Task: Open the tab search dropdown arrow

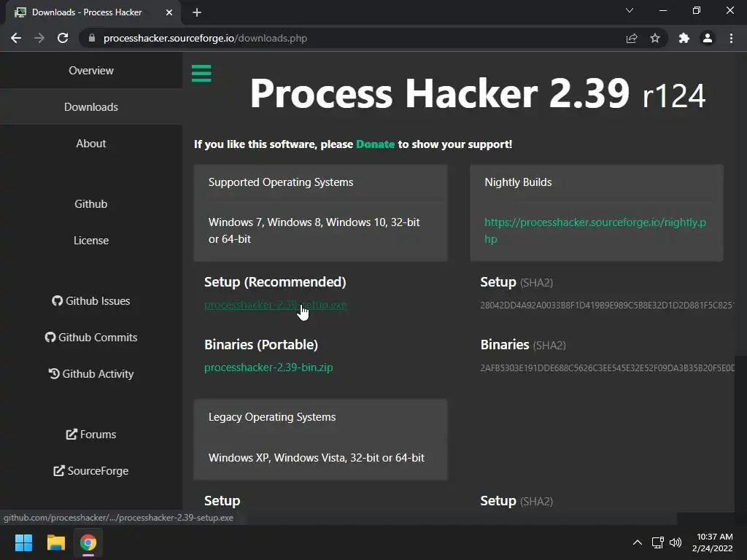Action: click(x=630, y=11)
